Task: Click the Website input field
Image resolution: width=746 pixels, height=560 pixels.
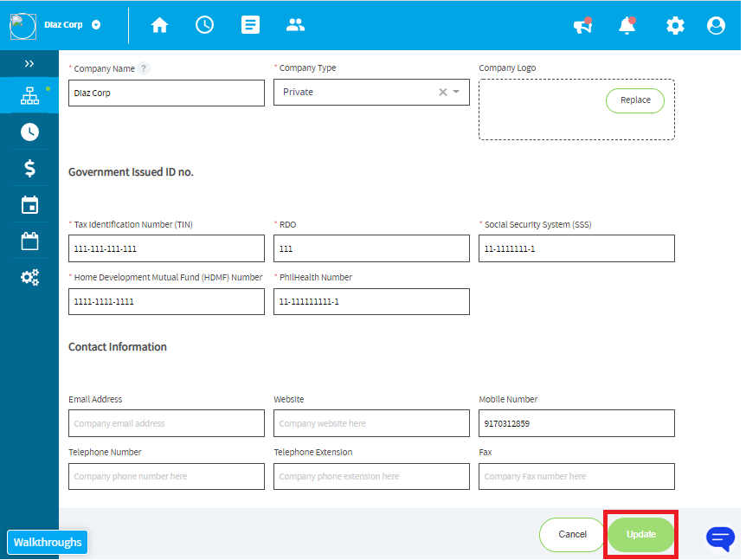Action: pyautogui.click(x=371, y=423)
